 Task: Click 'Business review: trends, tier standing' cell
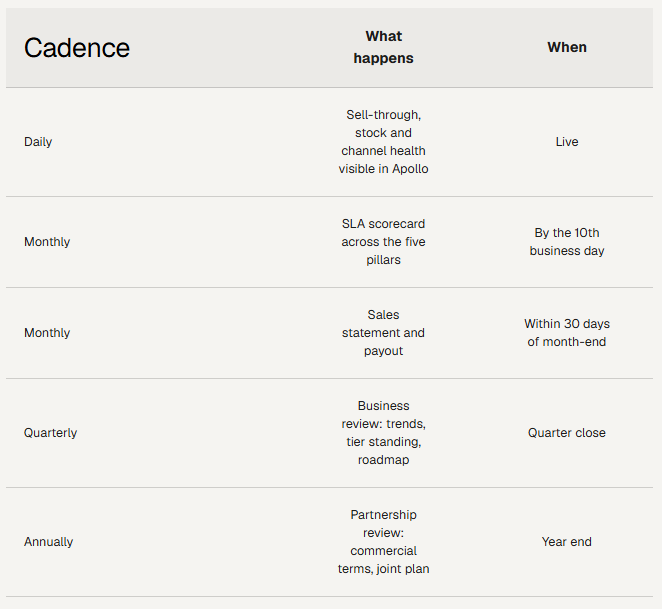(x=383, y=433)
